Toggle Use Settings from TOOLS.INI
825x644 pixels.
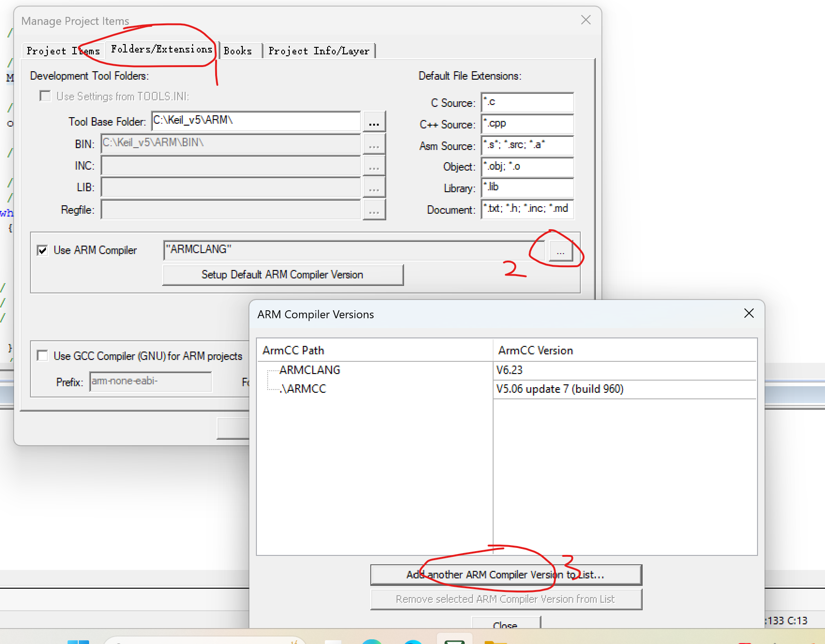(45, 96)
